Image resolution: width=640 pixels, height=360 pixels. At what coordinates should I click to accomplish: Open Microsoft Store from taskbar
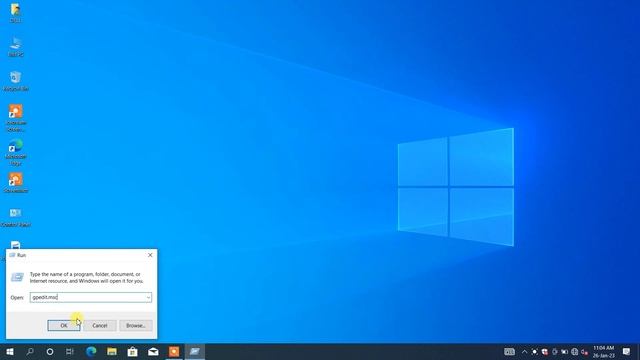(133, 351)
